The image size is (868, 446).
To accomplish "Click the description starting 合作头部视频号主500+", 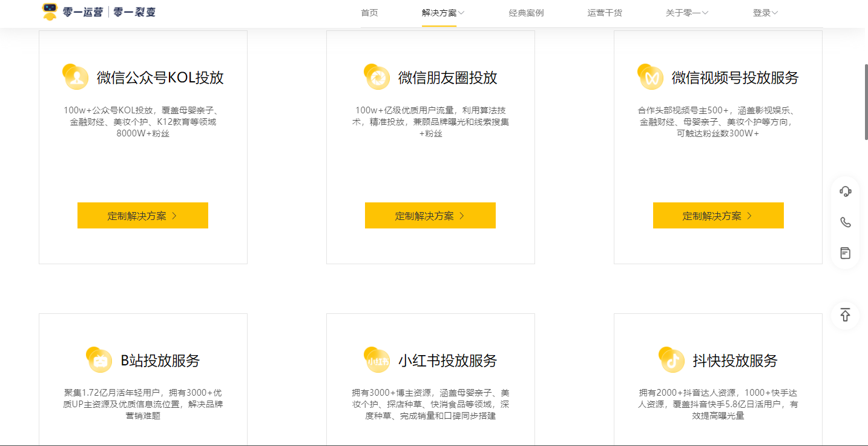I will coord(718,122).
